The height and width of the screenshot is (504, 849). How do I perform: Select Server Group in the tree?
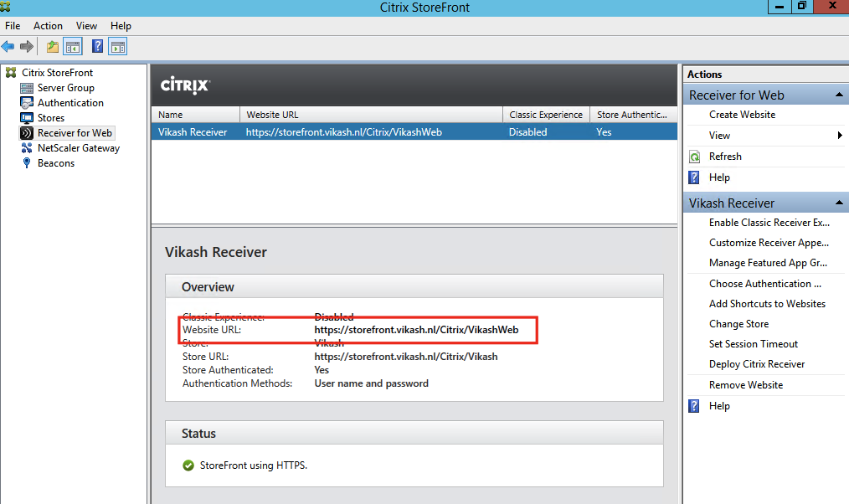[x=66, y=88]
